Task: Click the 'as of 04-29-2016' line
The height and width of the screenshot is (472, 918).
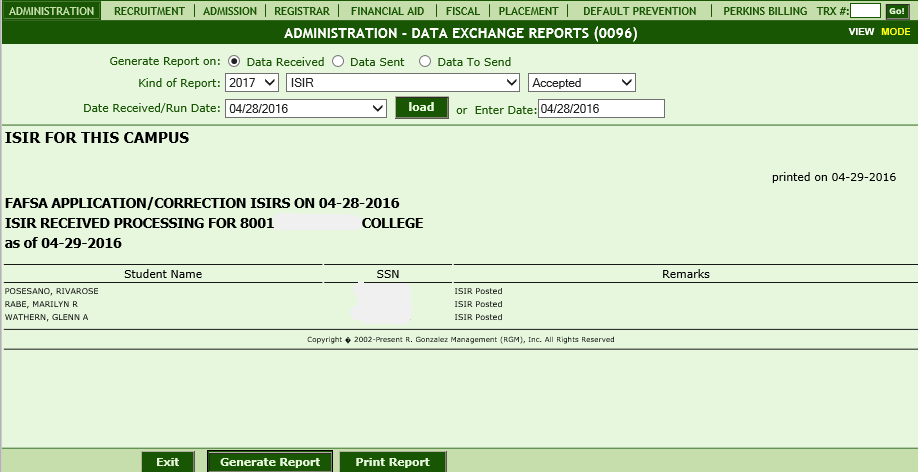Action: [x=63, y=243]
